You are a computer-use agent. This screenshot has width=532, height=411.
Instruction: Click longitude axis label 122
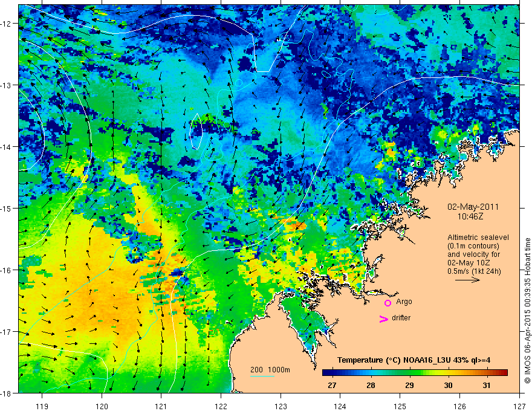click(221, 407)
